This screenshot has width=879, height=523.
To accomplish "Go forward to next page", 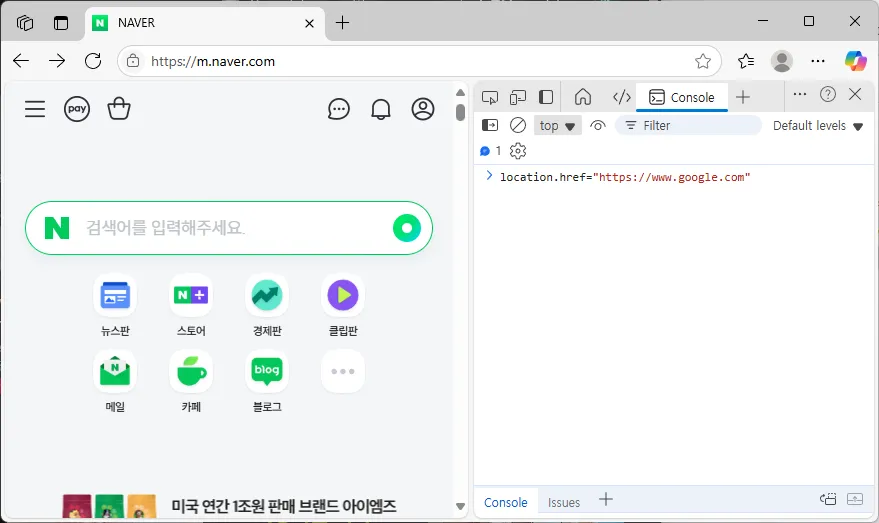I will (x=57, y=61).
